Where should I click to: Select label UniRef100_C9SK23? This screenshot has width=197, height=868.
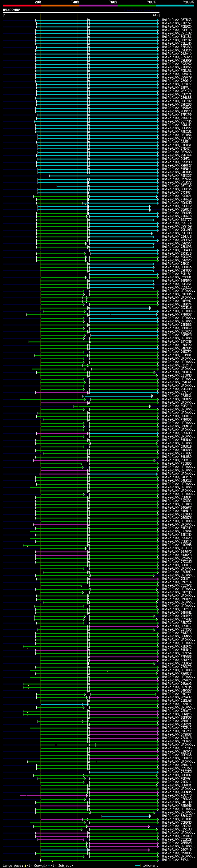point(177,539)
